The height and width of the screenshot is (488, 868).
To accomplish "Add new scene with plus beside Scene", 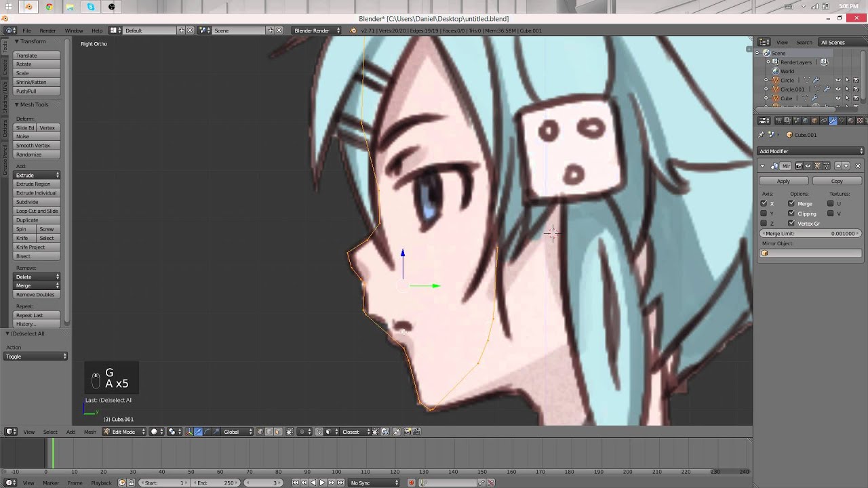I will point(270,30).
